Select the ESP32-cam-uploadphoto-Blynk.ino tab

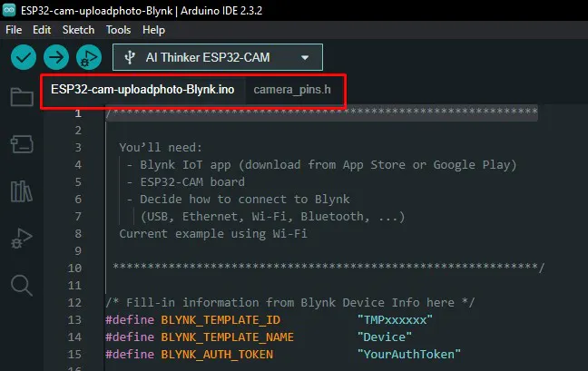142,90
